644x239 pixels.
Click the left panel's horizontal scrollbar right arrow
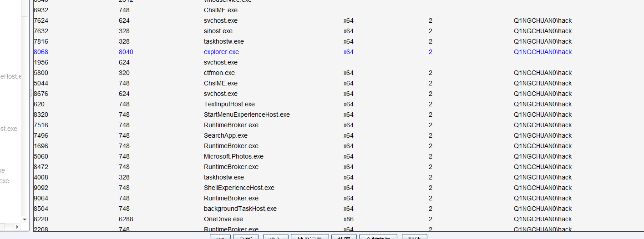[18, 226]
